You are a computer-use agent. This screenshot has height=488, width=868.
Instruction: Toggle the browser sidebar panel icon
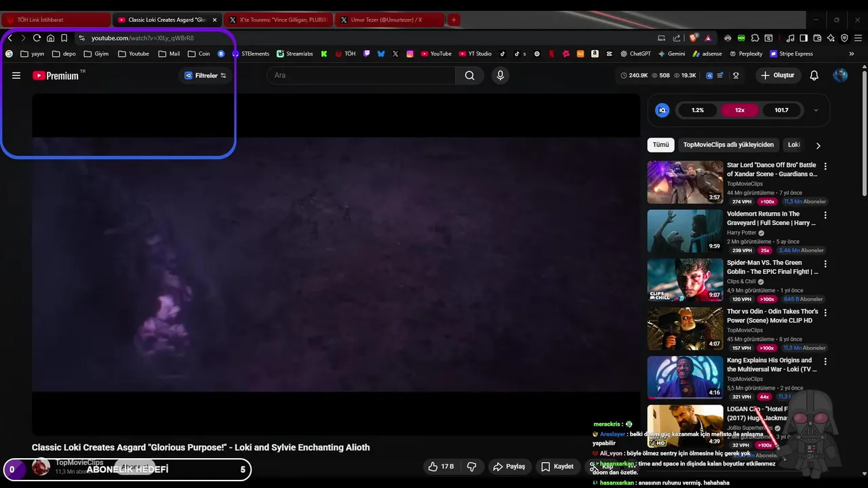click(804, 38)
